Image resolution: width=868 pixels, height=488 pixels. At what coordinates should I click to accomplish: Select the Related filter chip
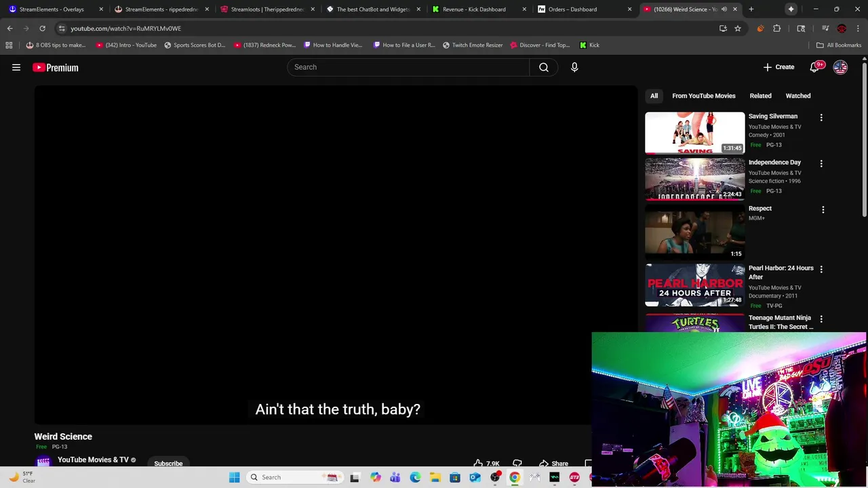pyautogui.click(x=760, y=96)
